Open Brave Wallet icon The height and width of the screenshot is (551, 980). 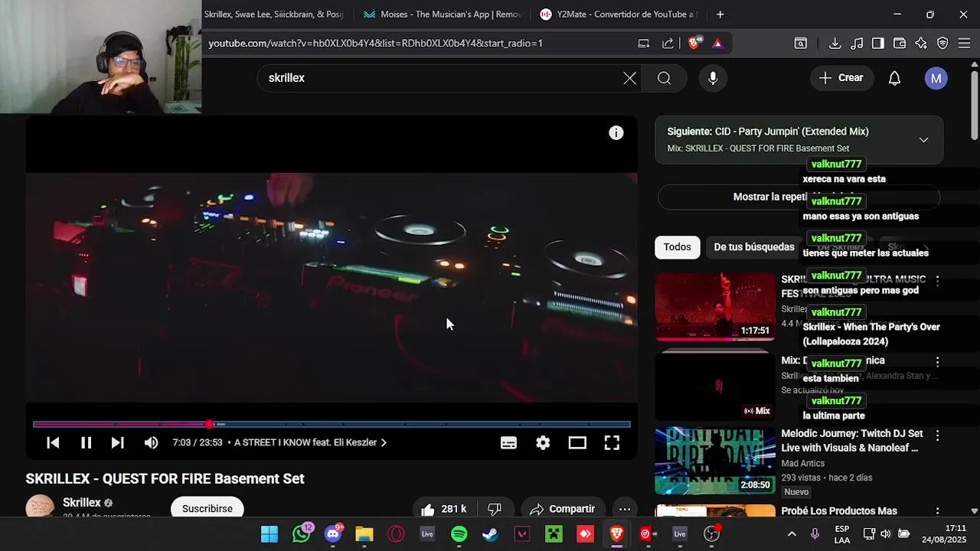pos(900,44)
